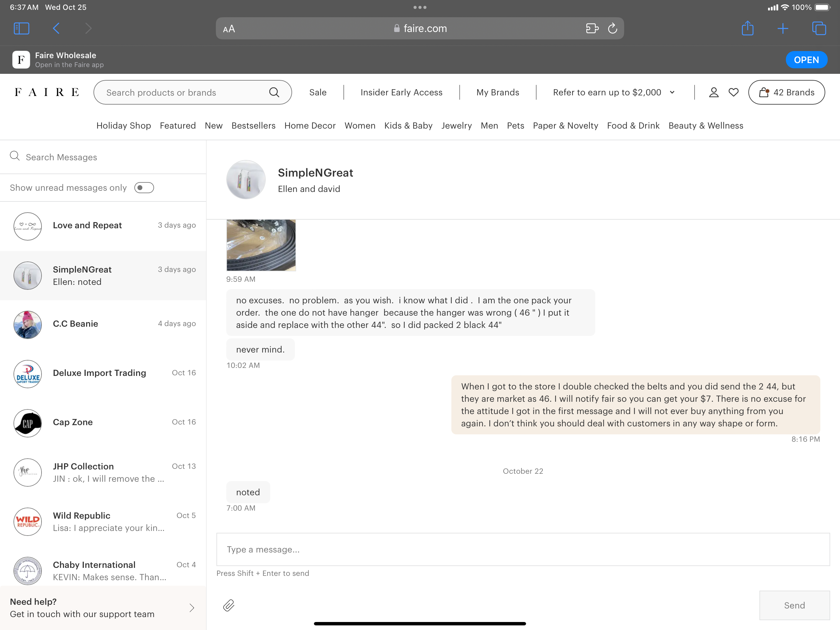Reload the page with the refresh icon

tap(612, 29)
